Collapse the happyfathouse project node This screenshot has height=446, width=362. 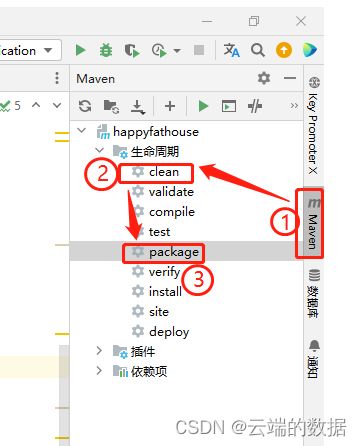tap(82, 131)
